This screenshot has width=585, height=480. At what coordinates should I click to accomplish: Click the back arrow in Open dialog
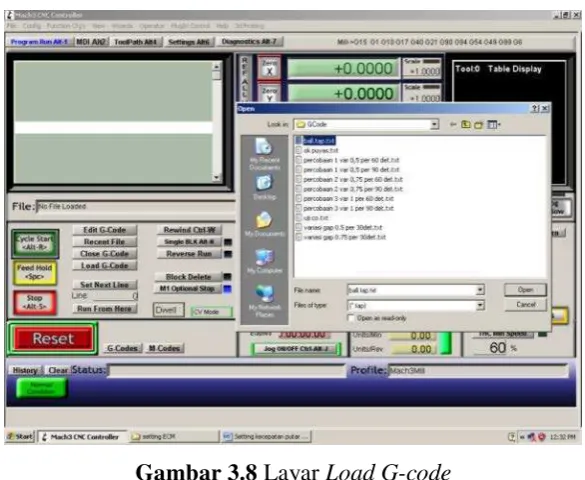point(453,124)
